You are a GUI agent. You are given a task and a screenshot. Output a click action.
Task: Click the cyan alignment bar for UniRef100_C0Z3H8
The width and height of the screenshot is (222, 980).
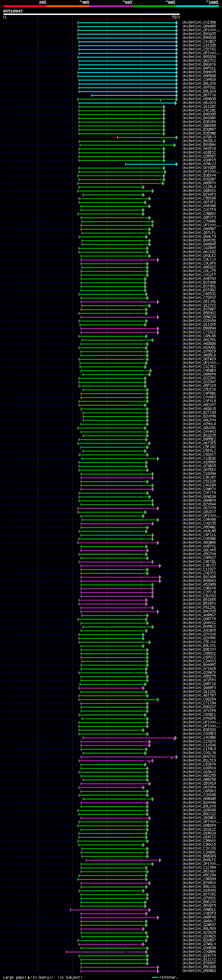coord(128,23)
